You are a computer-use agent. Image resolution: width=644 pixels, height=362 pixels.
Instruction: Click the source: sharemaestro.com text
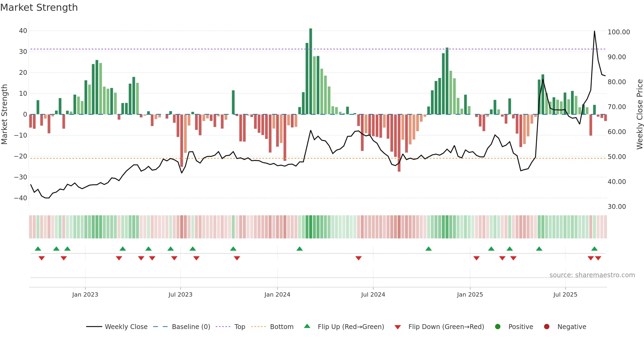tap(592, 275)
